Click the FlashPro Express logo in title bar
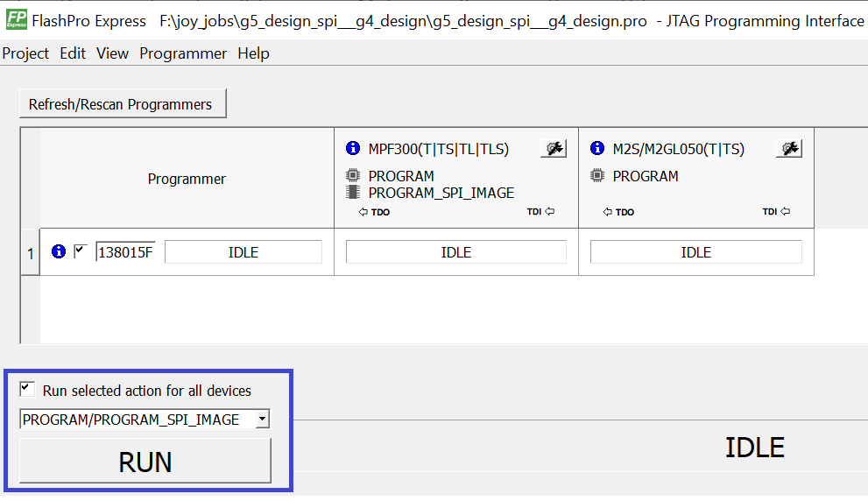Image resolution: width=868 pixels, height=501 pixels. click(16, 19)
